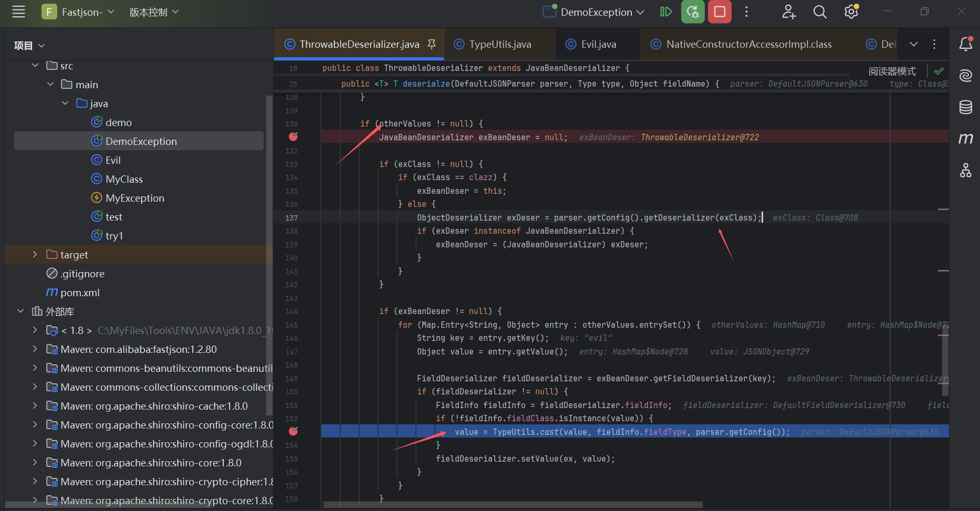This screenshot has height=511, width=980.
Task: Open the AI assistant spiral tool window
Action: click(966, 76)
